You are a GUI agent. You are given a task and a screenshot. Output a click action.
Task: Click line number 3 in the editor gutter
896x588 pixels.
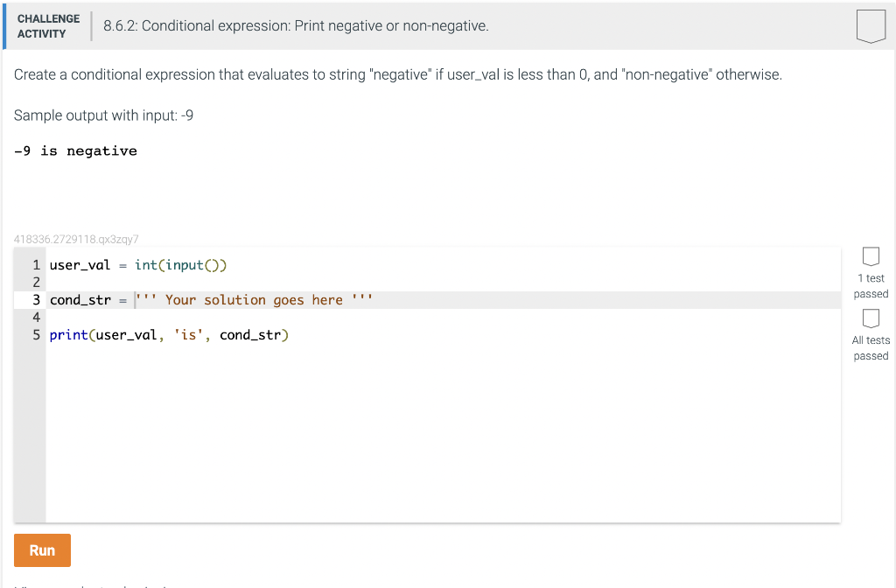(36, 300)
